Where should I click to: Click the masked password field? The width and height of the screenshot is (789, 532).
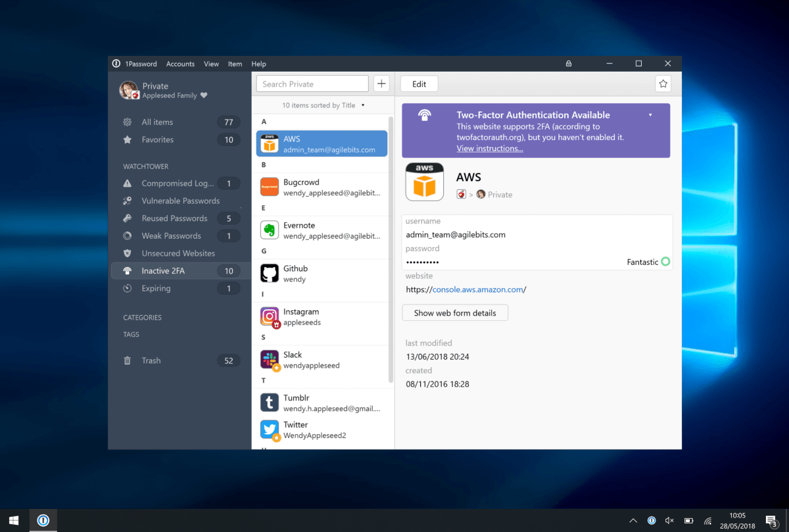point(423,262)
